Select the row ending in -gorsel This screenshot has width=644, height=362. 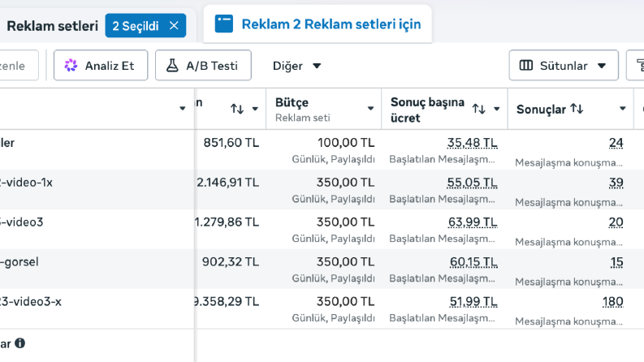[x=19, y=262]
